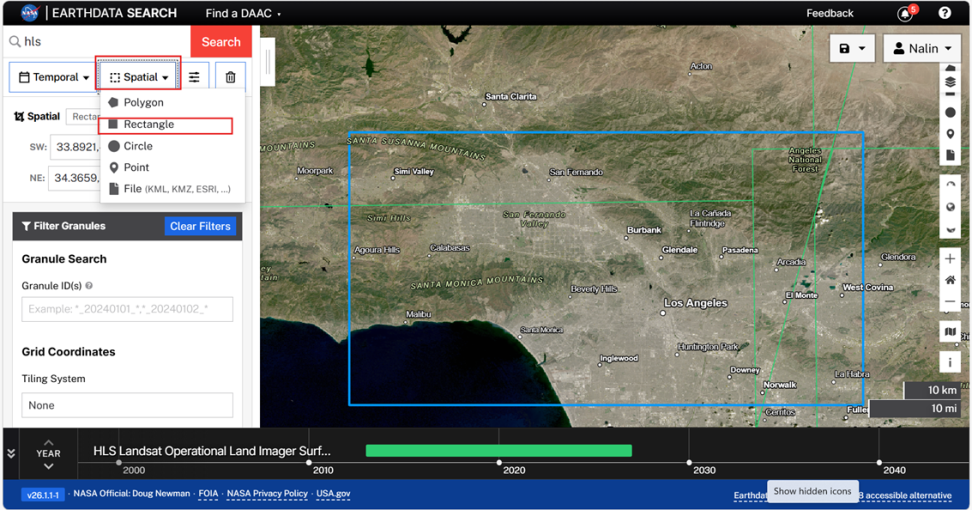Click the map home button
972x510 pixels.
(x=950, y=280)
